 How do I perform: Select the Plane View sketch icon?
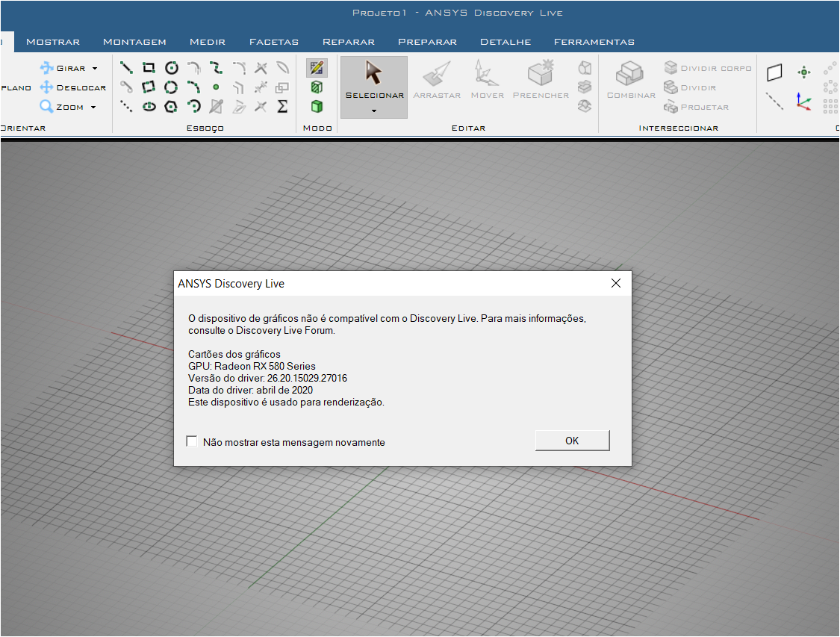(216, 106)
